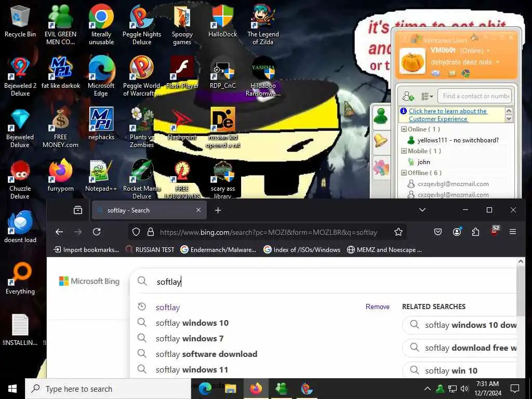
Task: Click add contact icon in Messenger
Action: (x=408, y=96)
